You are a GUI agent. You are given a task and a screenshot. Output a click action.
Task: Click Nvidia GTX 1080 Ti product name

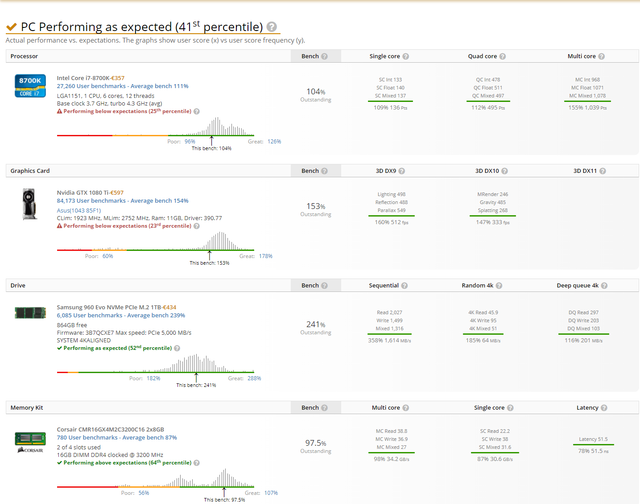(x=83, y=193)
